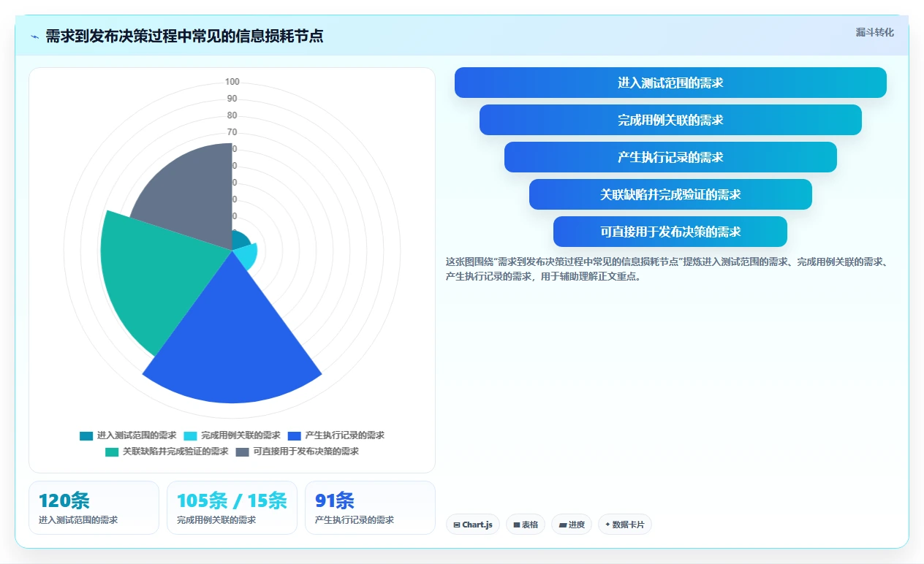Click the 漏斗转化 label in header
The height and width of the screenshot is (564, 924).
(x=874, y=32)
